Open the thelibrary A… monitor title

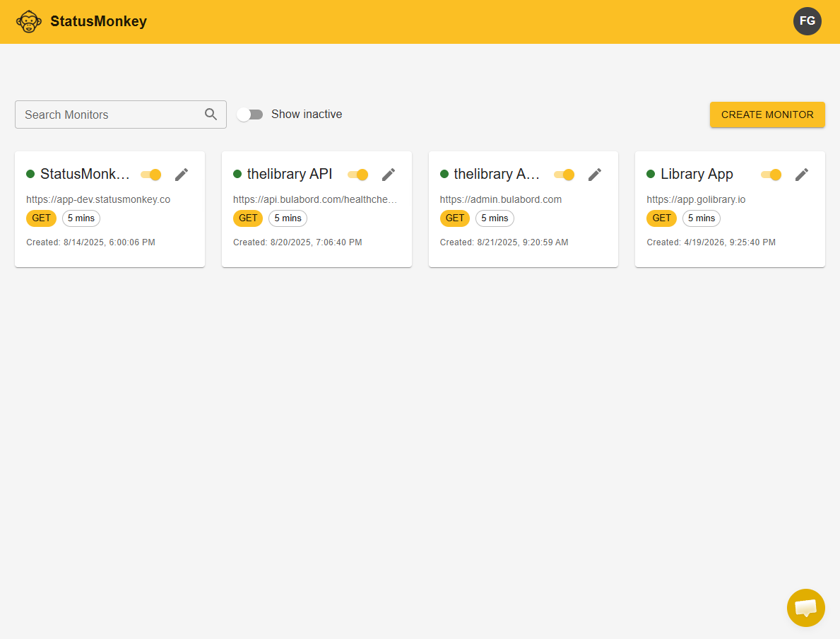coord(497,174)
